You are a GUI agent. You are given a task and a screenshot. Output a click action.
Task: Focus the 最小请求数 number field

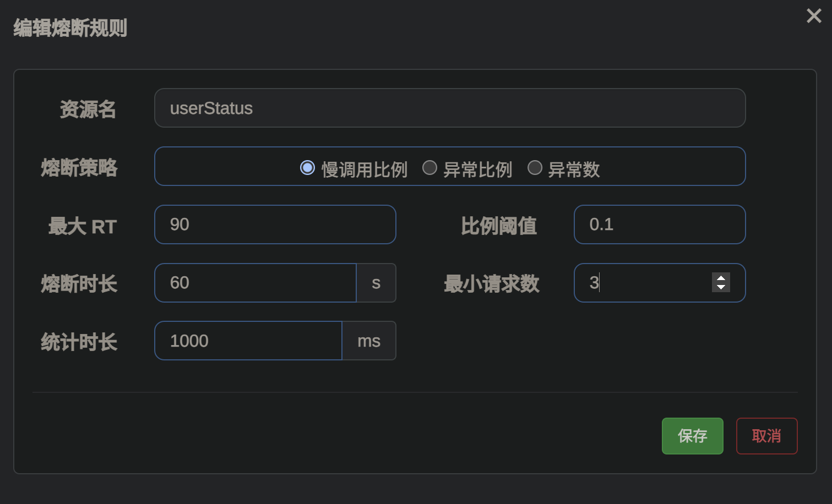(x=641, y=283)
